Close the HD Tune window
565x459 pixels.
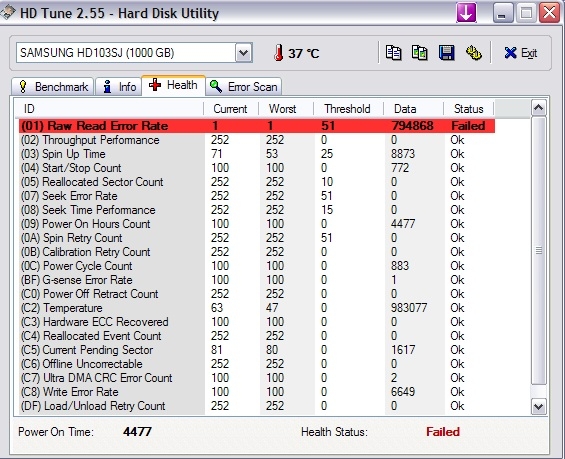pos(549,13)
